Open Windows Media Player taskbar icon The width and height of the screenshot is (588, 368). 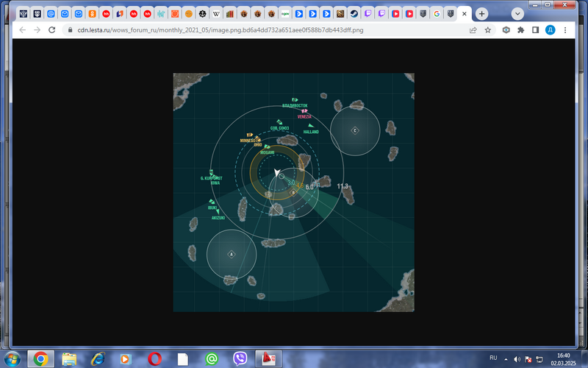[x=125, y=359]
